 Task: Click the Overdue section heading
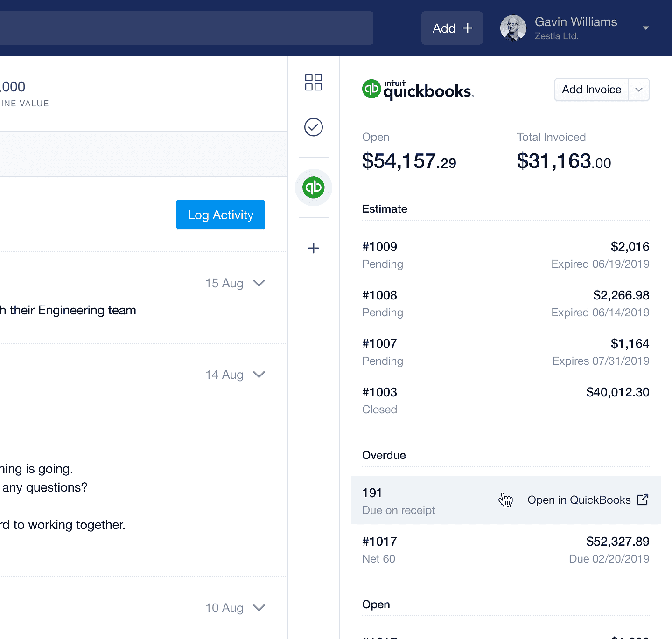384,455
